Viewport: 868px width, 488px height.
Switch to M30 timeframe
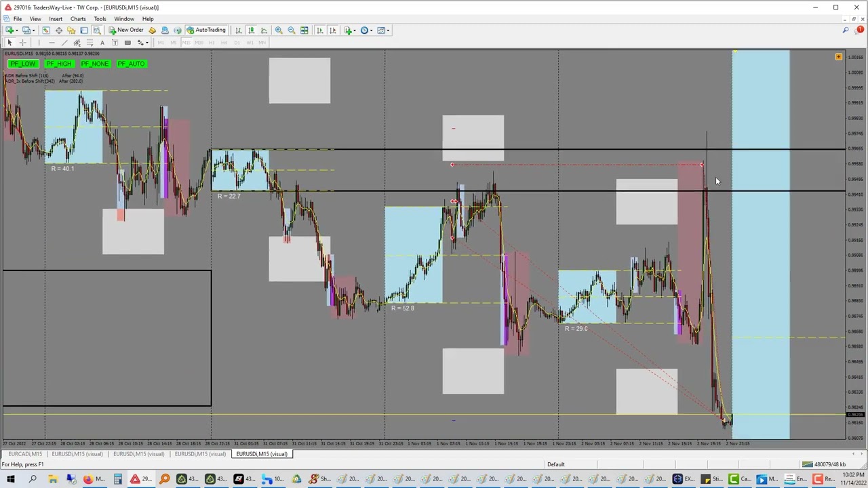coord(199,42)
